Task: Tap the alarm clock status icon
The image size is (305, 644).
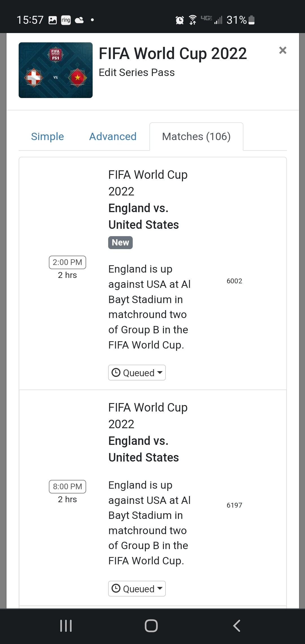Action: [x=180, y=20]
